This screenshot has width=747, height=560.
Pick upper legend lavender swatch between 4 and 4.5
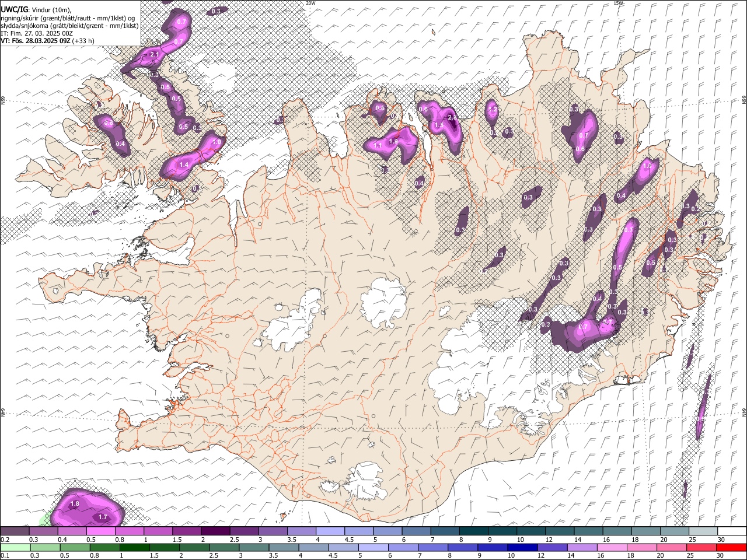point(330,531)
